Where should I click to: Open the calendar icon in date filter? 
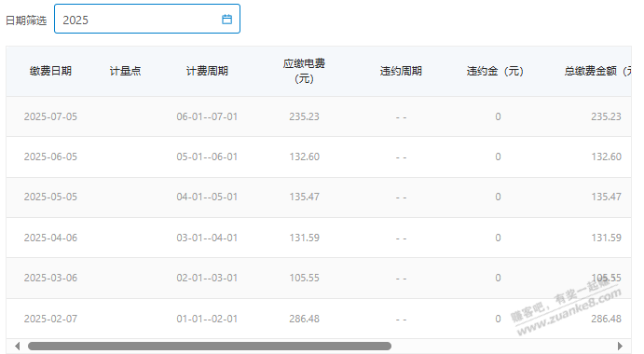tap(226, 20)
